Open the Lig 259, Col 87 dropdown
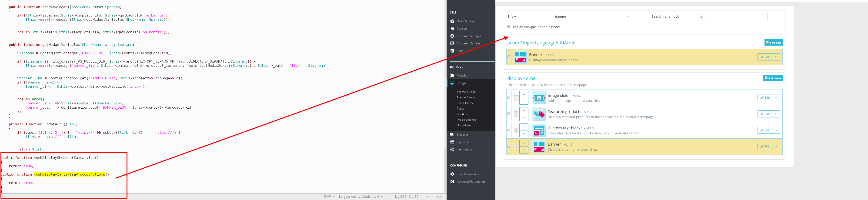 tap(412, 197)
